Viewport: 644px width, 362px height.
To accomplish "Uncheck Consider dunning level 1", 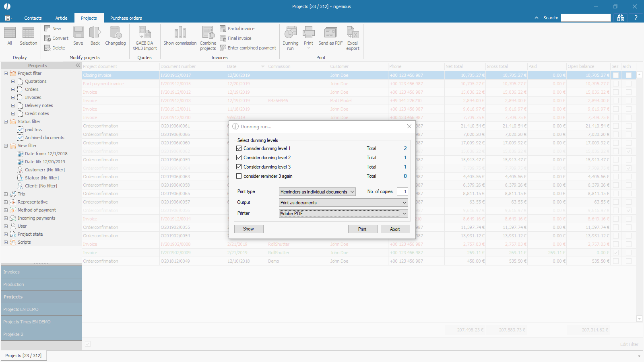I will tap(239, 148).
